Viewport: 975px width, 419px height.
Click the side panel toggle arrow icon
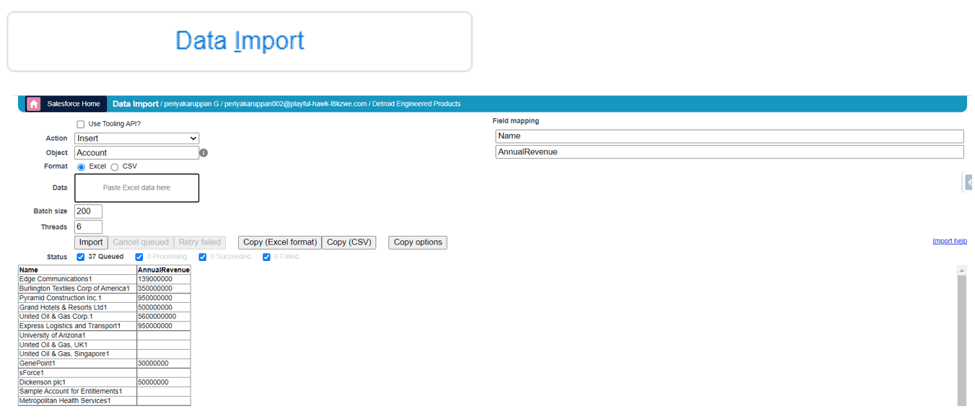(969, 182)
